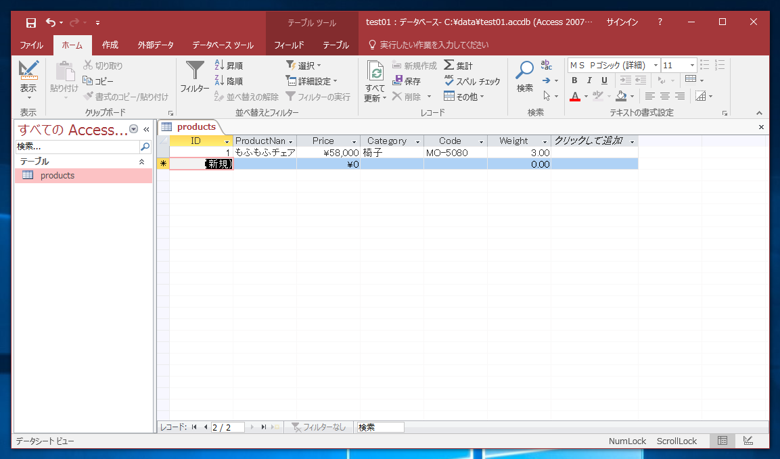
Task: Open the Category column dropdown arrow
Action: point(418,142)
